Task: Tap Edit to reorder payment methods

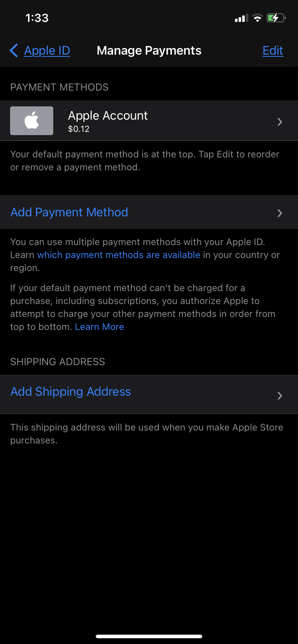Action: (273, 51)
